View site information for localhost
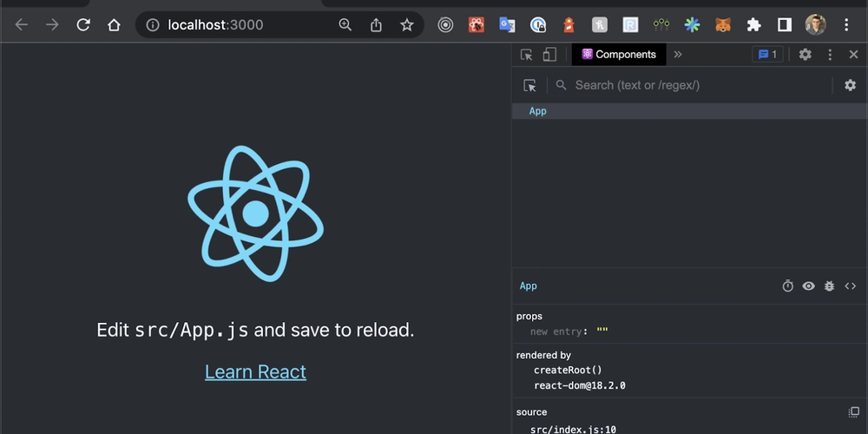Screen dimensions: 868x434 (x=153, y=25)
